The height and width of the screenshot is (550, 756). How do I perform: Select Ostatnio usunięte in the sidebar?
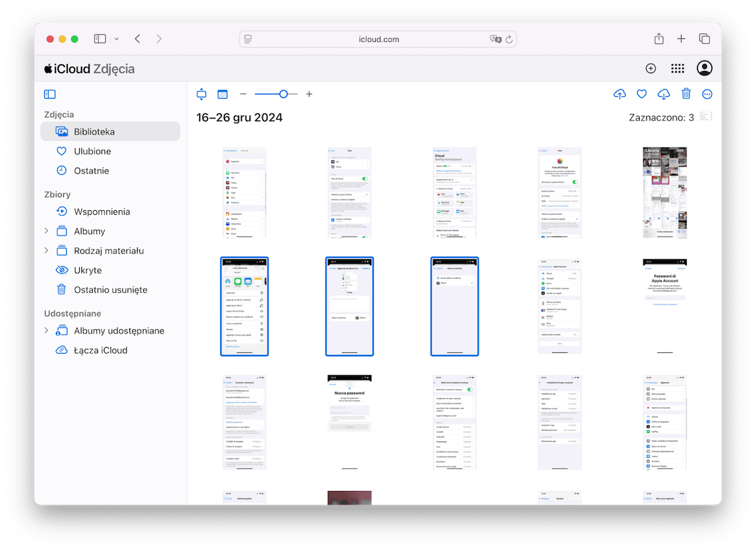point(110,290)
